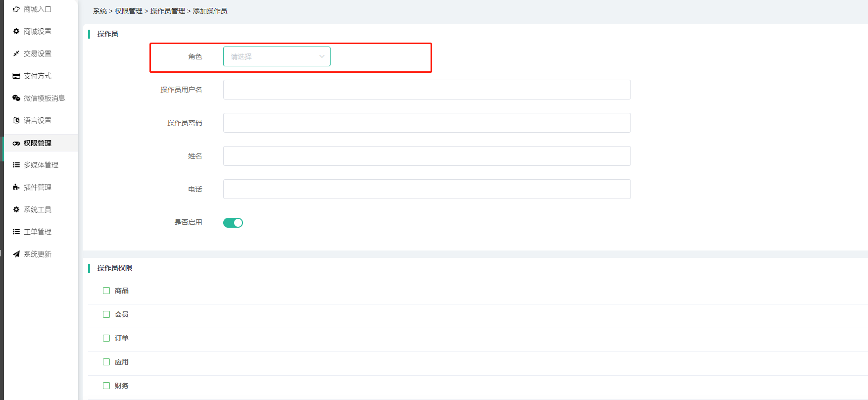Open the 角色 role dropdown
Viewport: 868px width, 400px height.
(276, 56)
